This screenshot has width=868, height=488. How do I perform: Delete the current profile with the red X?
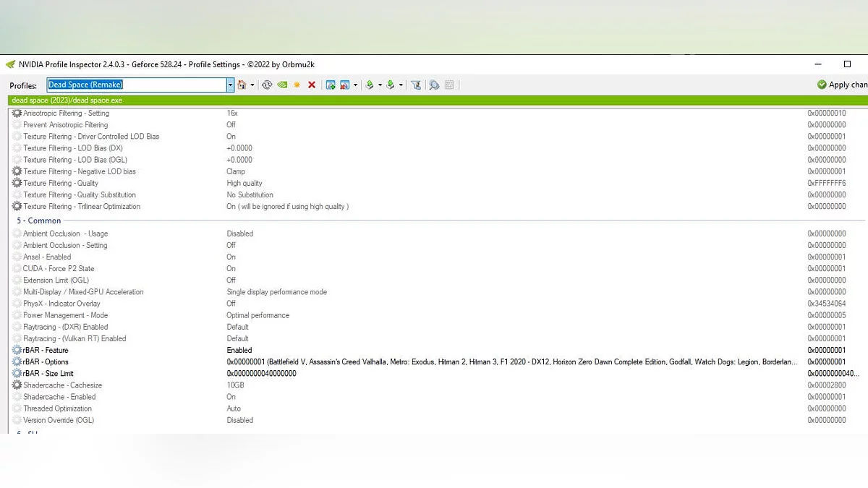click(312, 85)
